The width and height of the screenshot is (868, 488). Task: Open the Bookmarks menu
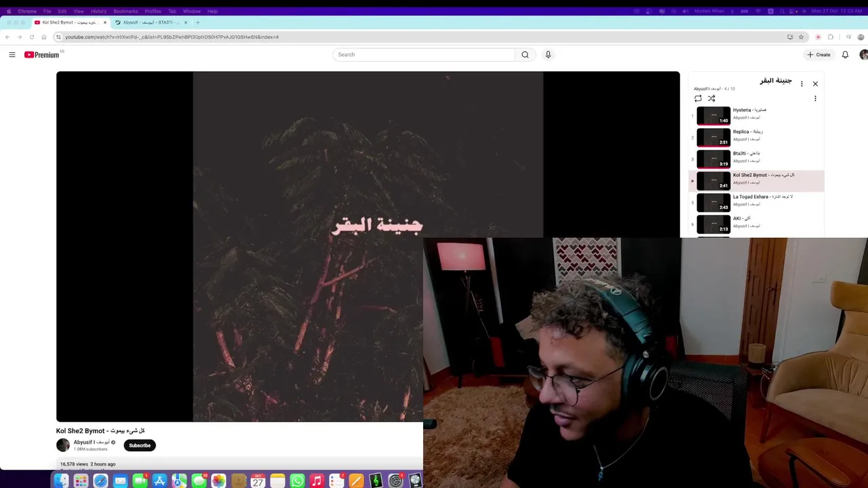point(125,11)
